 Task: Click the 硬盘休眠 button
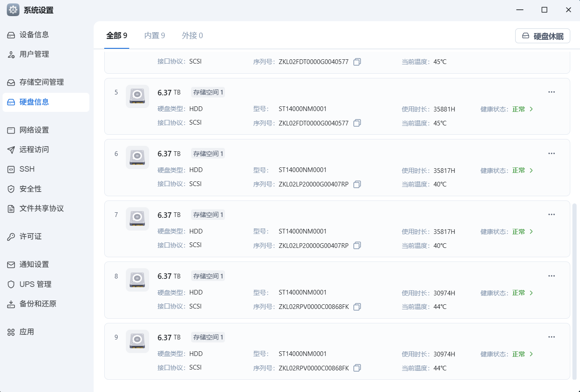click(542, 36)
